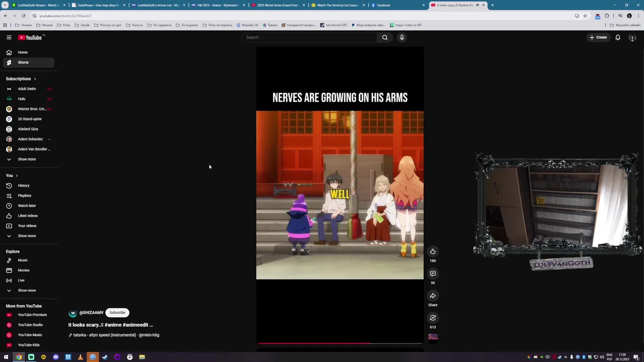The width and height of the screenshot is (644, 362).
Task: Open the tatarka - altyn speed sound link
Action: click(114, 335)
